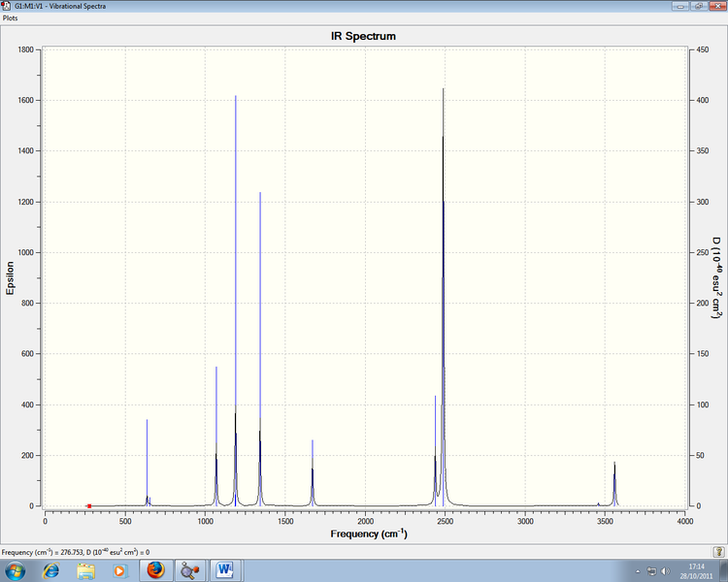Open the volume speaker tray icon

point(665,571)
